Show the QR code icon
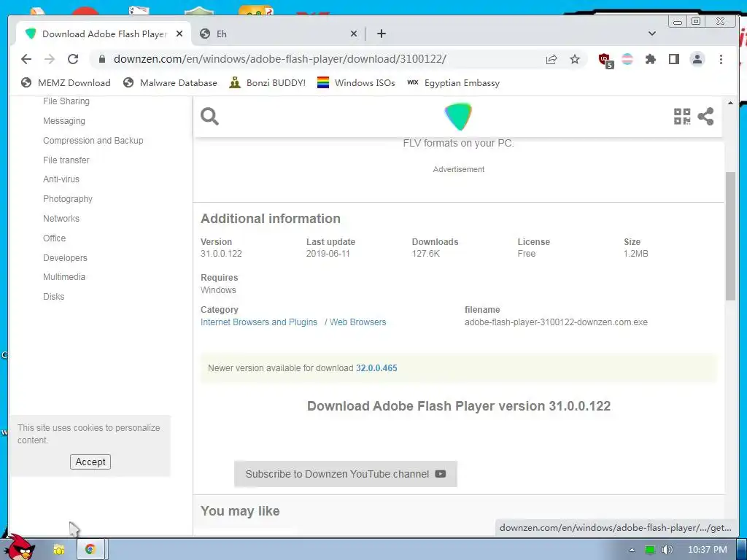 tap(682, 116)
